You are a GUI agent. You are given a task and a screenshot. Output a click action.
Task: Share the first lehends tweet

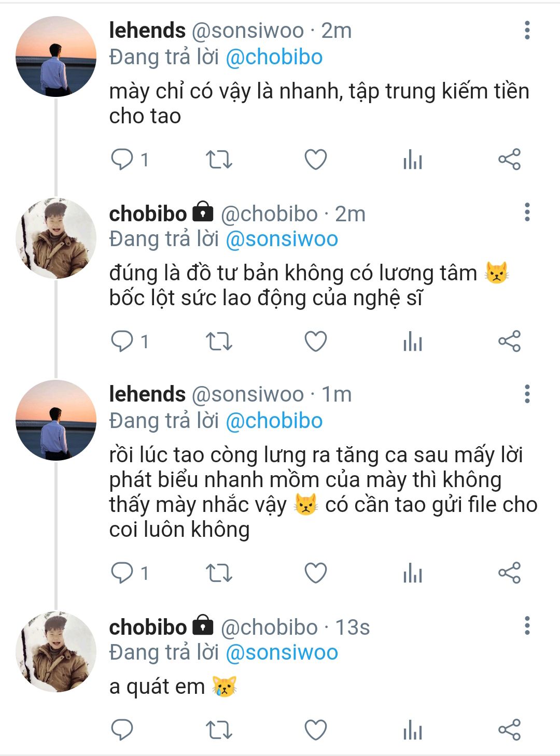point(509,160)
